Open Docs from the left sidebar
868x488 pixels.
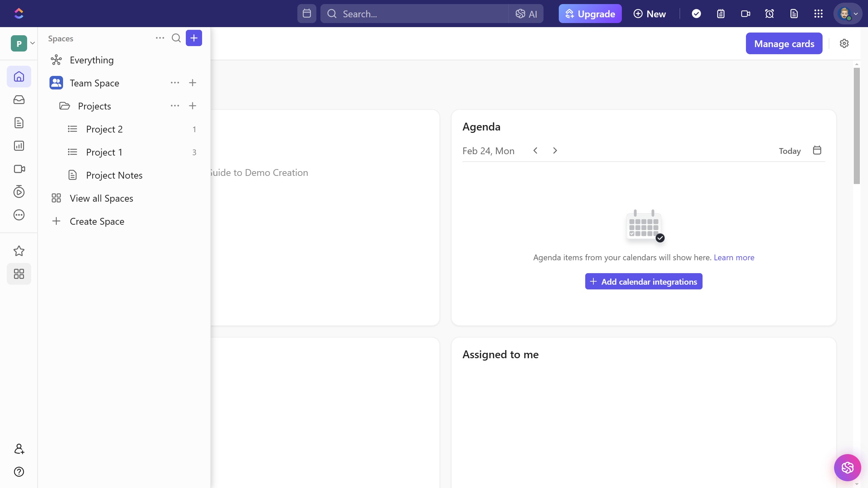pyautogui.click(x=19, y=123)
